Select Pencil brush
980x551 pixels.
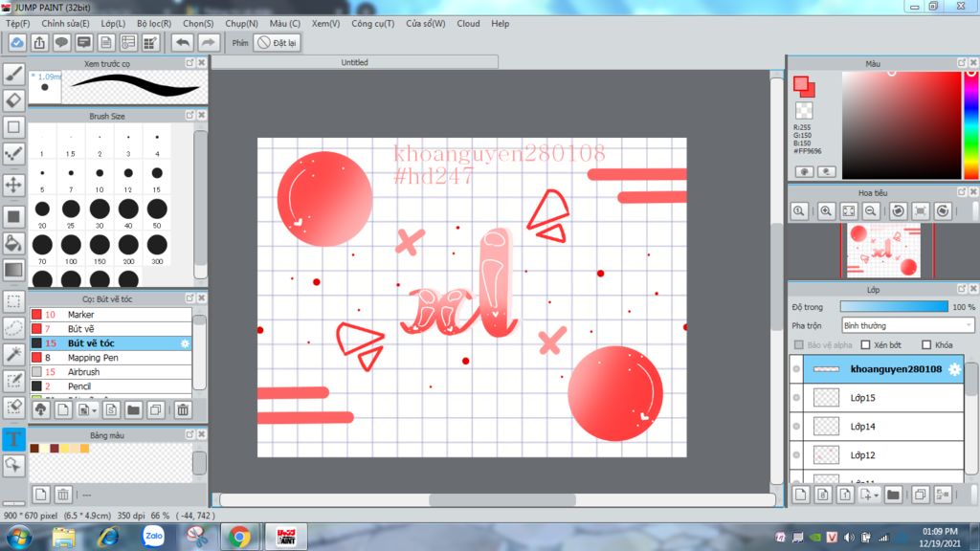111,386
